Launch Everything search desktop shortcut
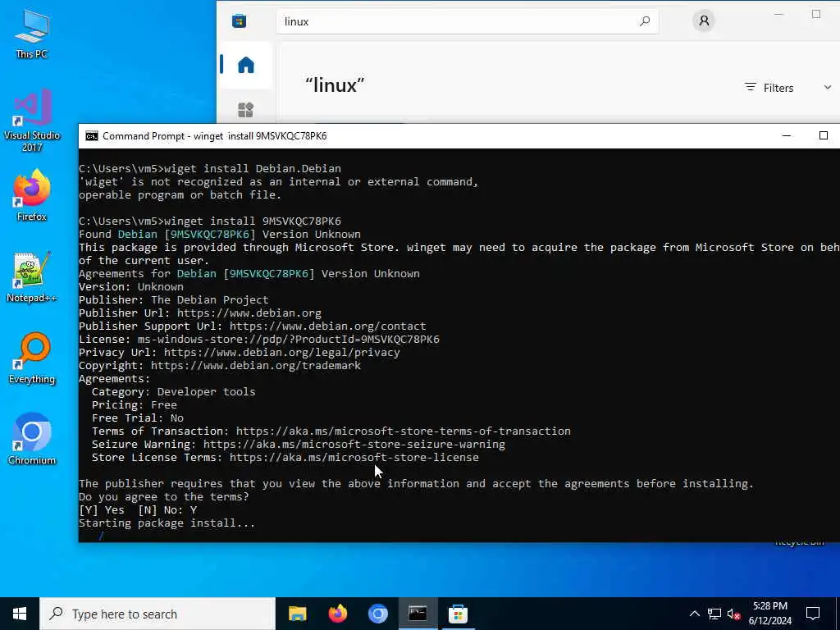This screenshot has width=840, height=630. (32, 358)
